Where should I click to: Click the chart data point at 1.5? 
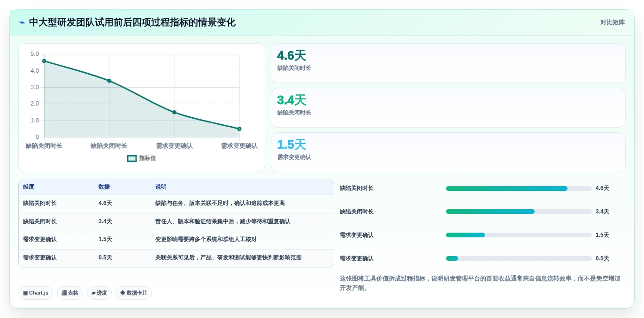click(x=174, y=112)
